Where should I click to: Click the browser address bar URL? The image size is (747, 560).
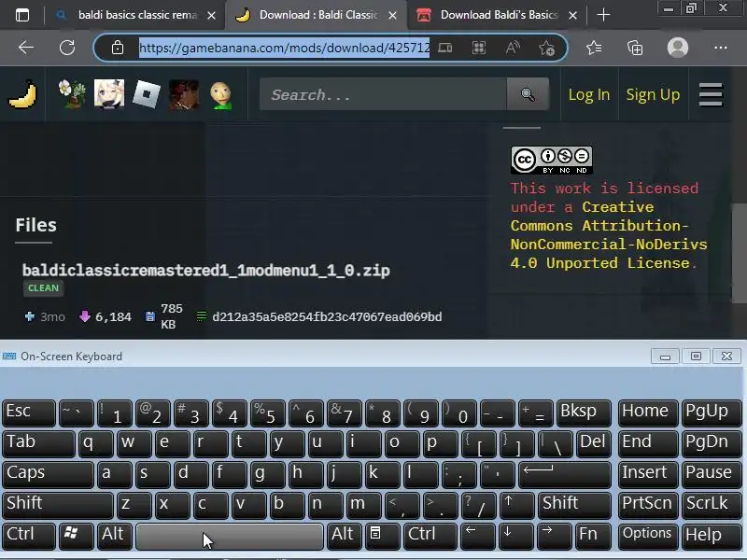pos(284,48)
